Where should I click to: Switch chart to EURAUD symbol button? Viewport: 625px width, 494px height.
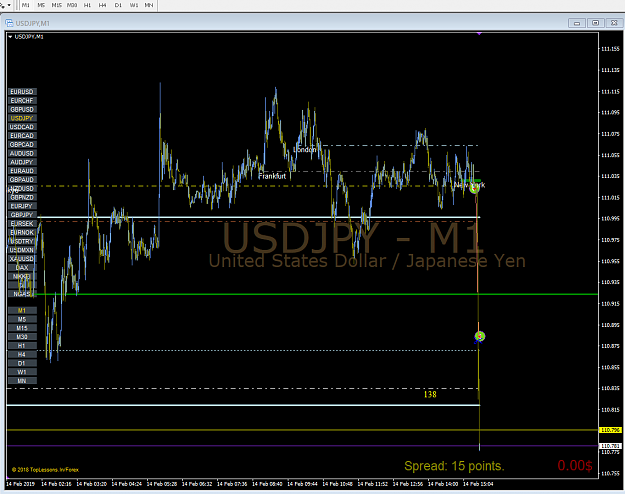click(x=22, y=171)
